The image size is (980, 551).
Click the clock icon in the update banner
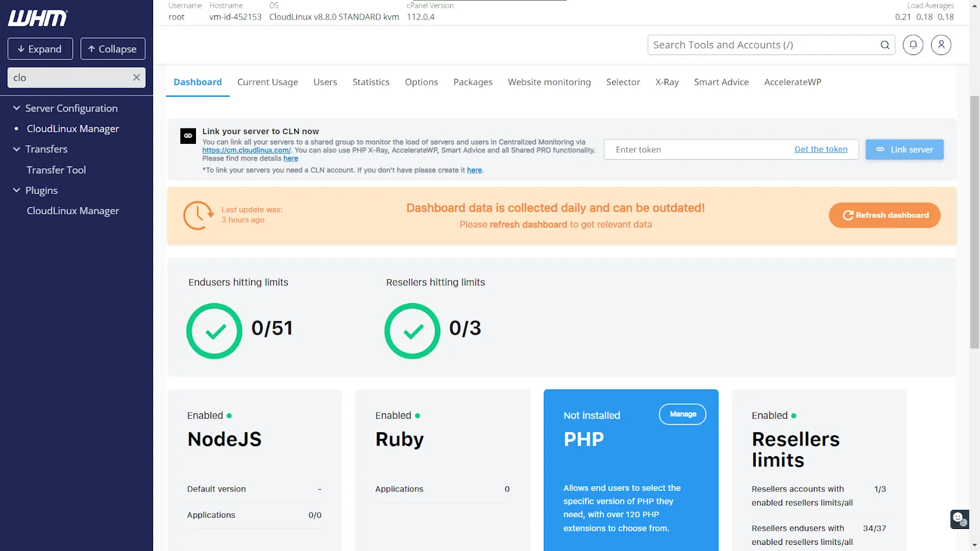[x=198, y=216]
